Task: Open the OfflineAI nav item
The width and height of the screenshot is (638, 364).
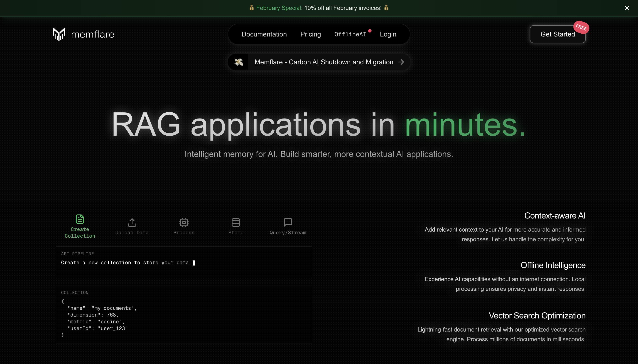Action: click(x=350, y=34)
